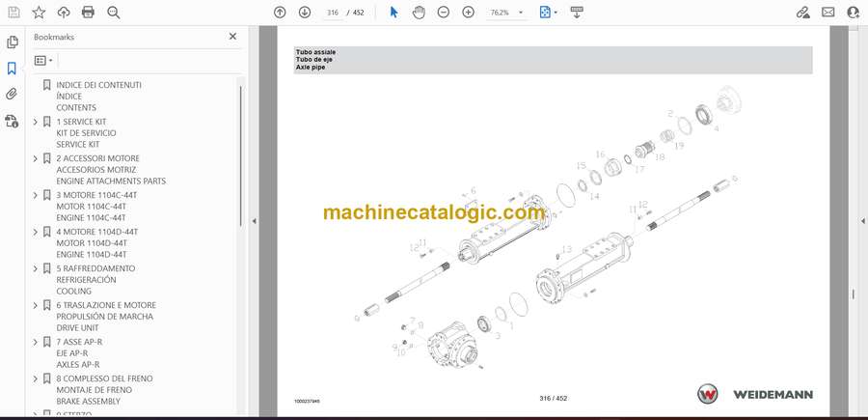Click the page number input field
The image size is (868, 420).
(334, 13)
